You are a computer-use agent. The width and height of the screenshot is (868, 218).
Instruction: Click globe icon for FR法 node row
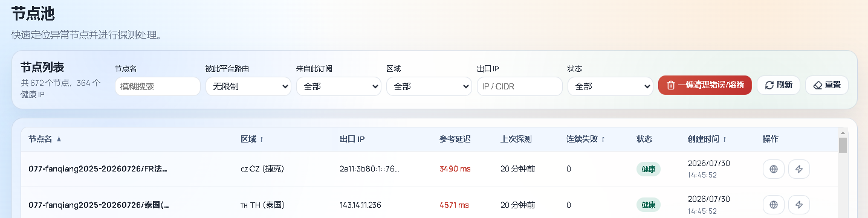(x=774, y=169)
